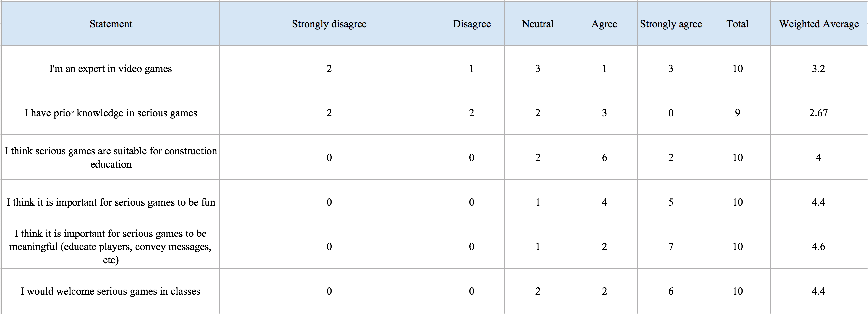Select the Neutral column header
The width and height of the screenshot is (868, 314).
538,24
